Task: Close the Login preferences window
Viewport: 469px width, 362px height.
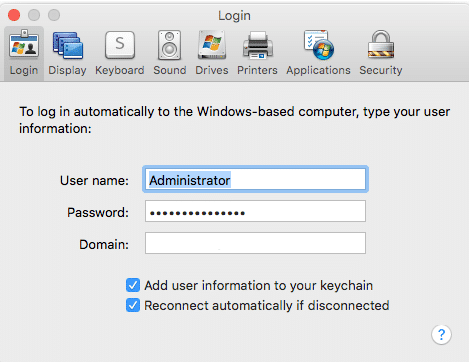Action: [x=14, y=15]
